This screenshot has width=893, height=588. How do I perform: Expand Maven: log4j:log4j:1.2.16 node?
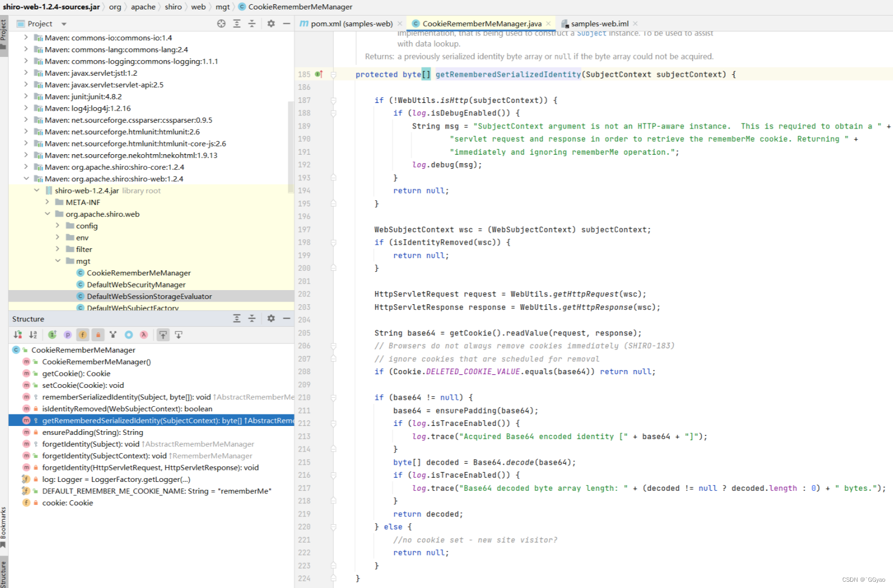(26, 108)
